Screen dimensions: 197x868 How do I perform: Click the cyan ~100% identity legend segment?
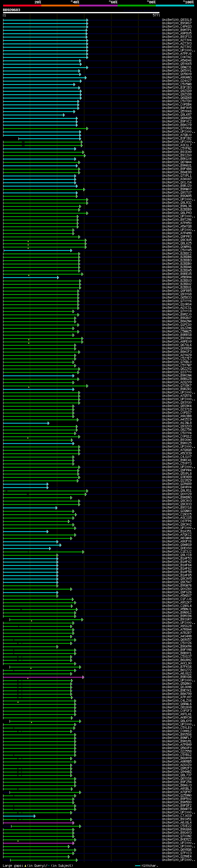click(x=175, y=6)
